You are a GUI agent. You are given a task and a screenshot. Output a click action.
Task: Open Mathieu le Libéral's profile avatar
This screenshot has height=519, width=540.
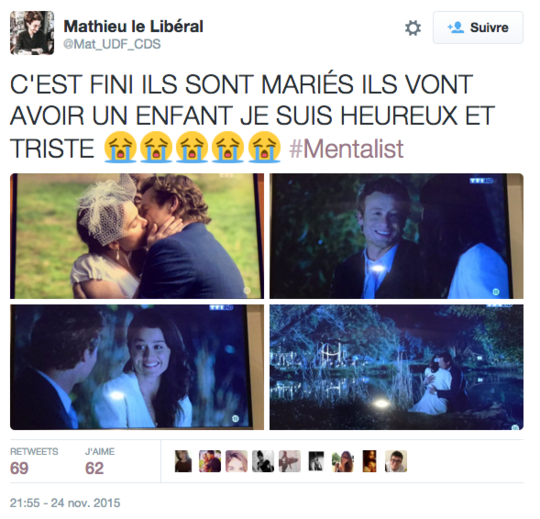(32, 33)
